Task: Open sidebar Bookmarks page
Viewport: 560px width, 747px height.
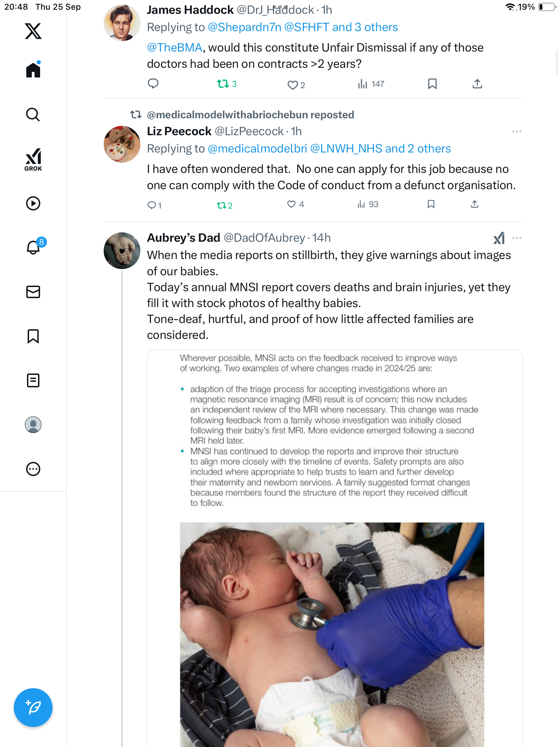Action: pos(33,336)
